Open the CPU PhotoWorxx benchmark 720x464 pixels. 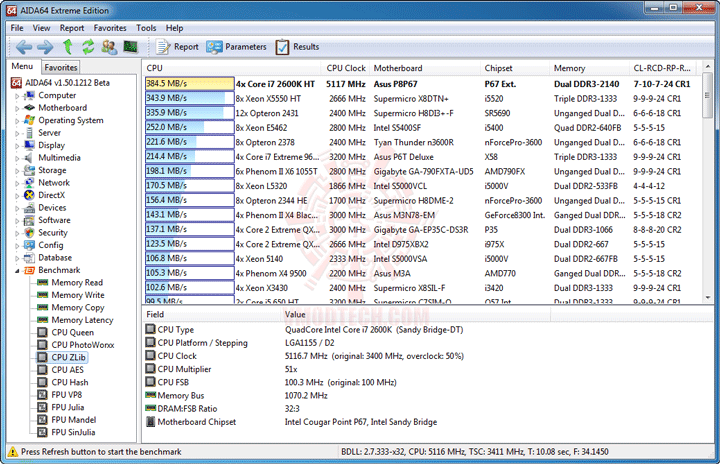coord(83,345)
